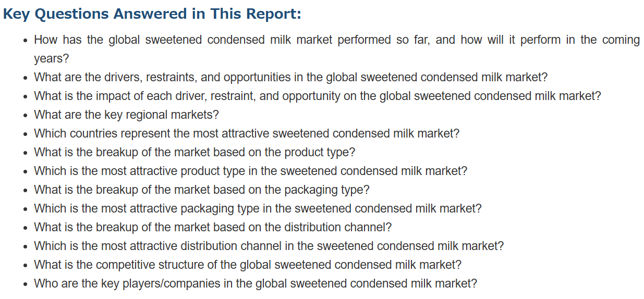The width and height of the screenshot is (644, 299).
Task: Click the question about most attractive countries
Action: [247, 133]
